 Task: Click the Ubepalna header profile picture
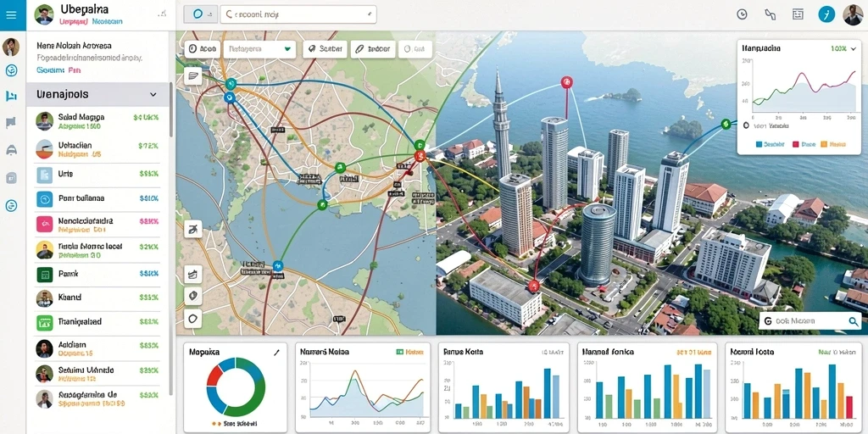pos(44,14)
